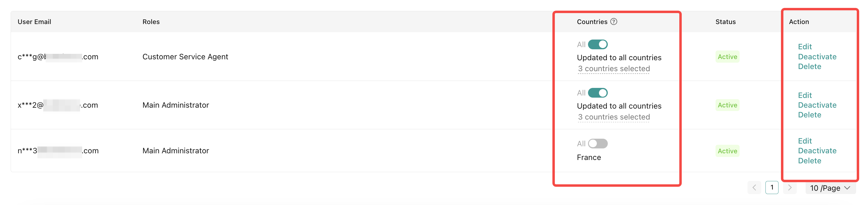Open the 10 /Page size dropdown
868x205 pixels.
830,188
